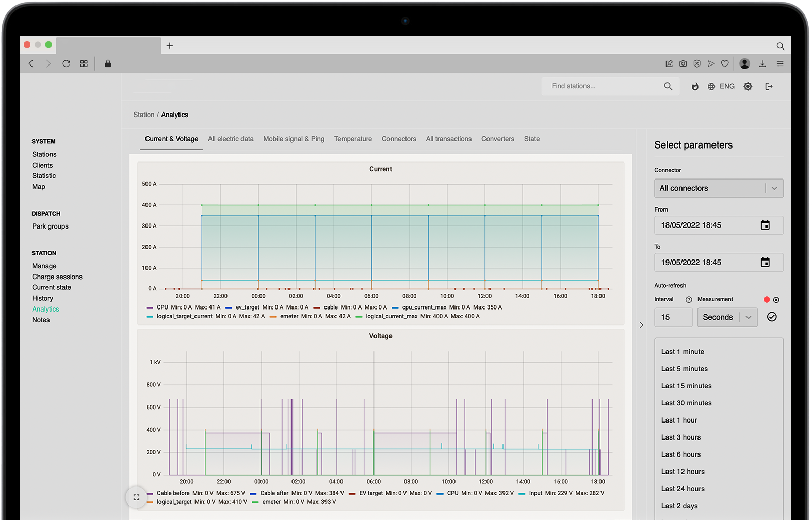This screenshot has height=520, width=812.
Task: Switch to the All electric data tab
Action: coord(231,139)
